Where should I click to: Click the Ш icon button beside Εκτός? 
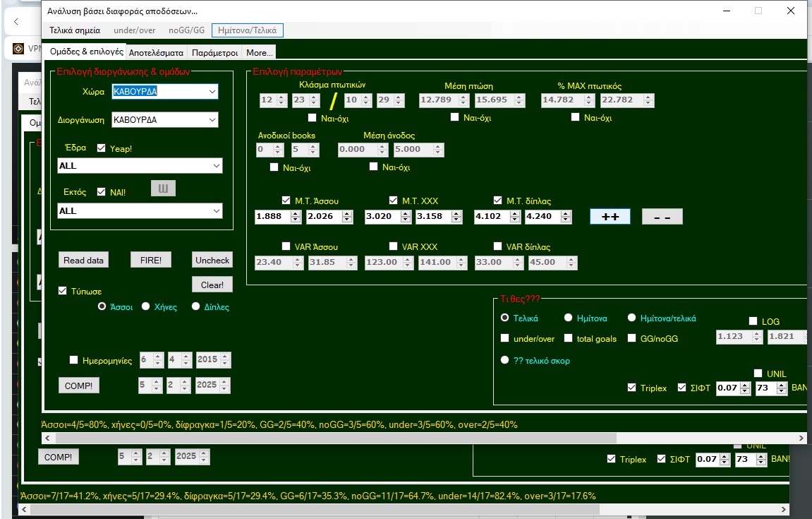[163, 189]
